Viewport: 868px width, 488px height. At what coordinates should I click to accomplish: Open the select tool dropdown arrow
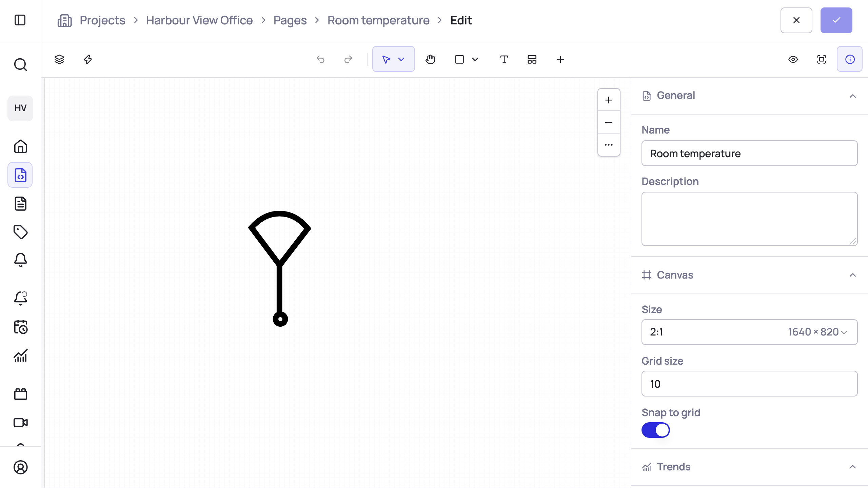[401, 59]
